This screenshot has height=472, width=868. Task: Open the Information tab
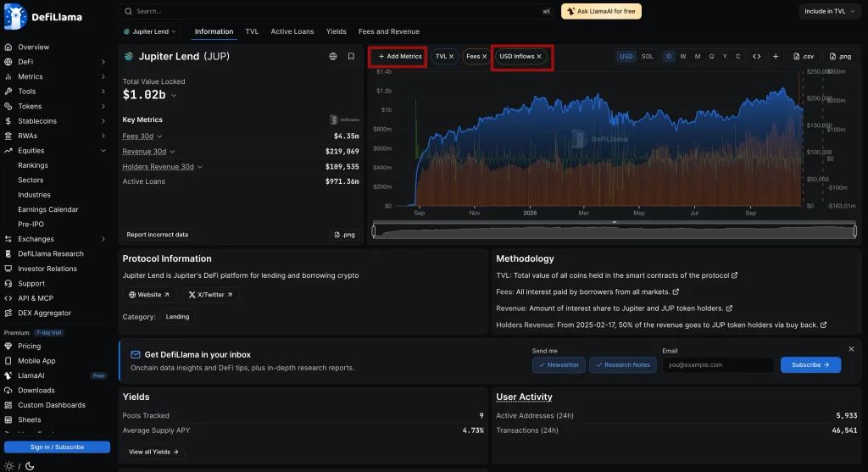214,31
